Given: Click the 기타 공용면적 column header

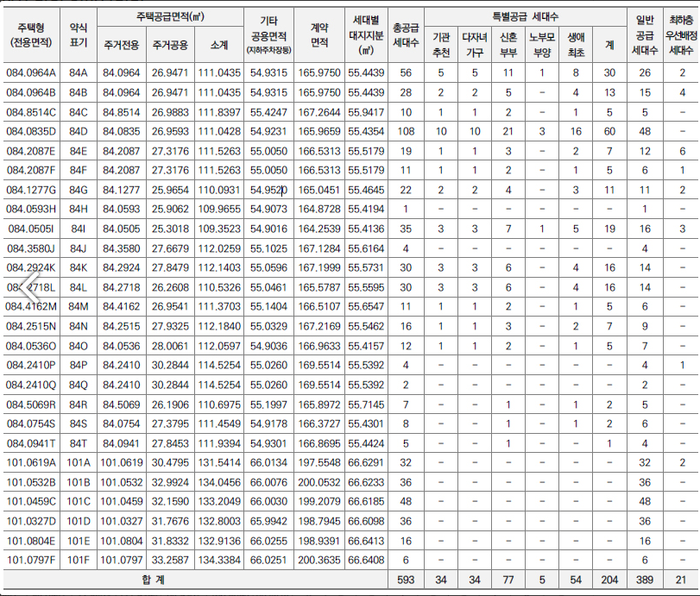Looking at the screenshot, I should point(268,35).
